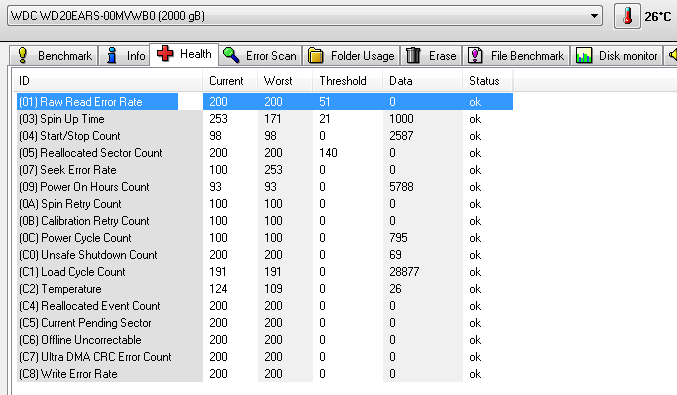Sort by the Data column header

point(422,81)
